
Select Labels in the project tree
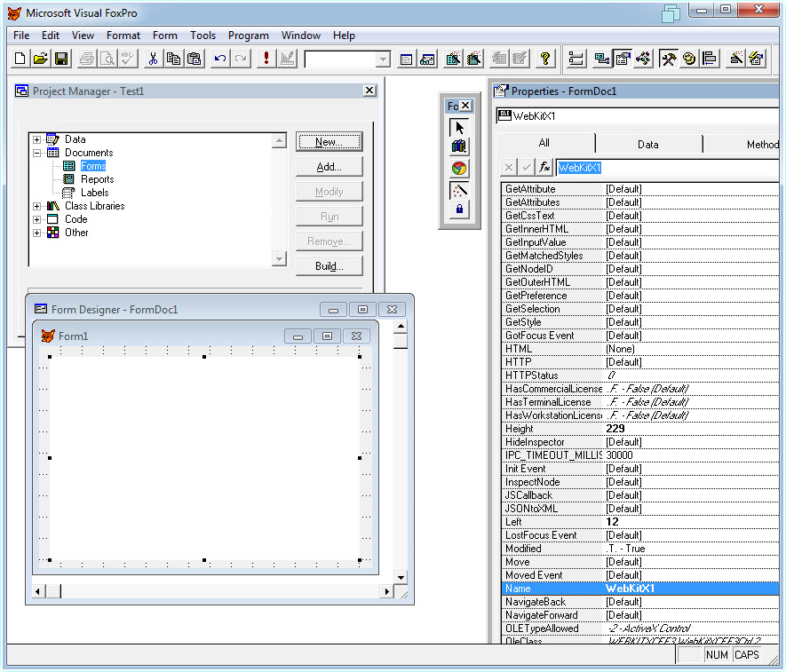pos(95,193)
